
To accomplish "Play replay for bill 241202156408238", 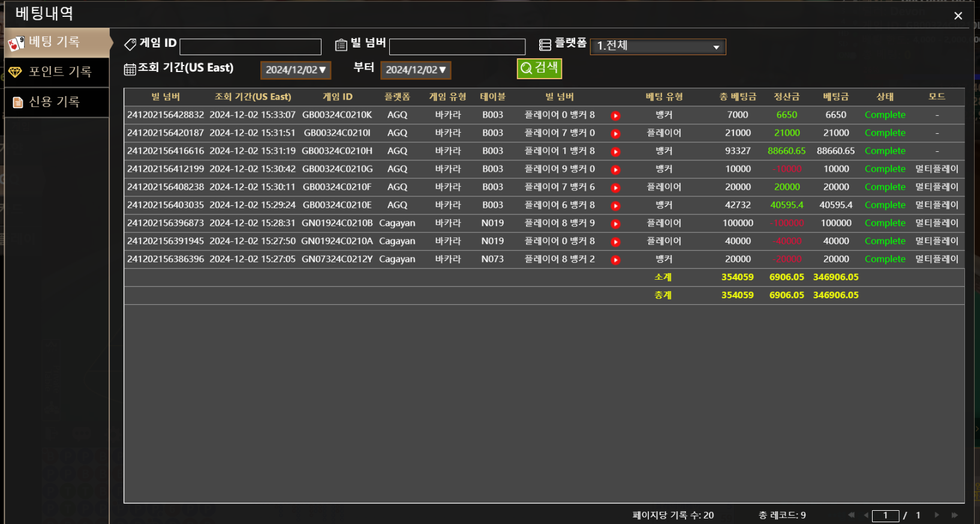I will pyautogui.click(x=615, y=188).
